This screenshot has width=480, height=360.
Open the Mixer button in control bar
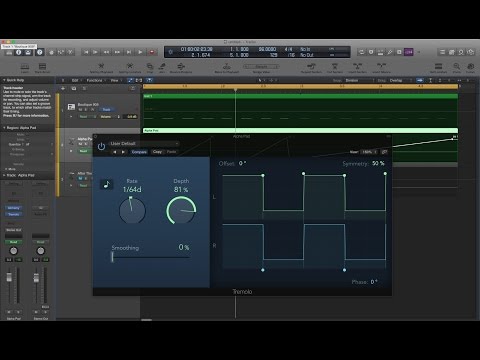click(61, 52)
